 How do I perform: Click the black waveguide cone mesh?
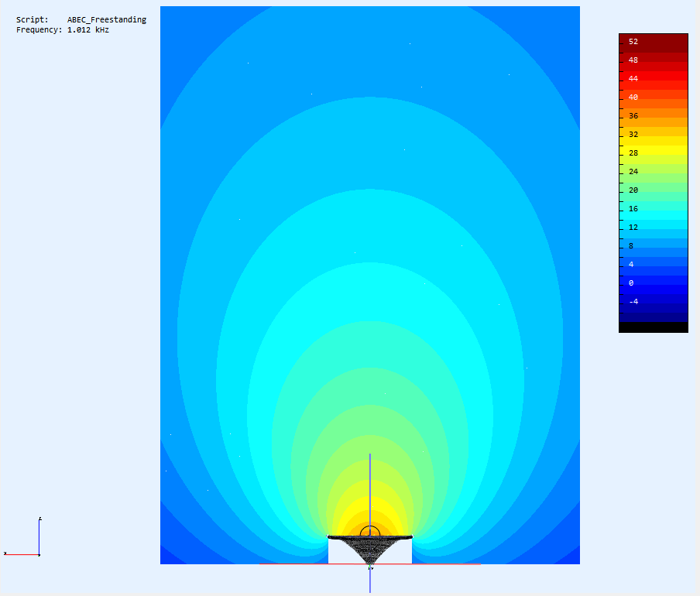tap(369, 550)
